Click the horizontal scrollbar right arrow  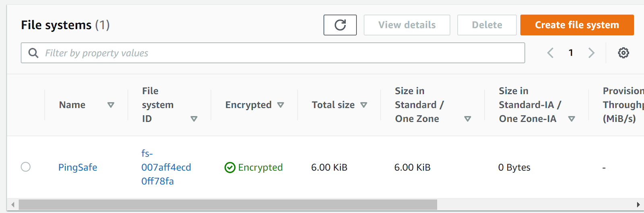[638, 205]
